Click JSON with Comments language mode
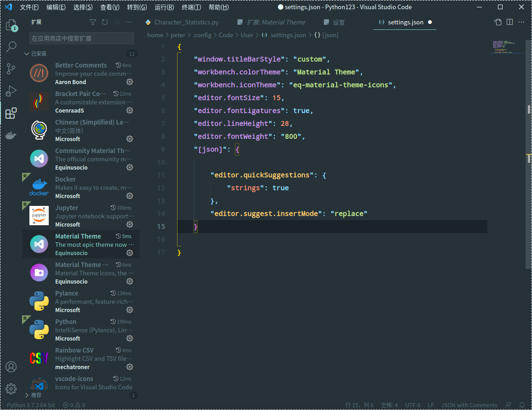This screenshot has width=532, height=410. [x=469, y=405]
